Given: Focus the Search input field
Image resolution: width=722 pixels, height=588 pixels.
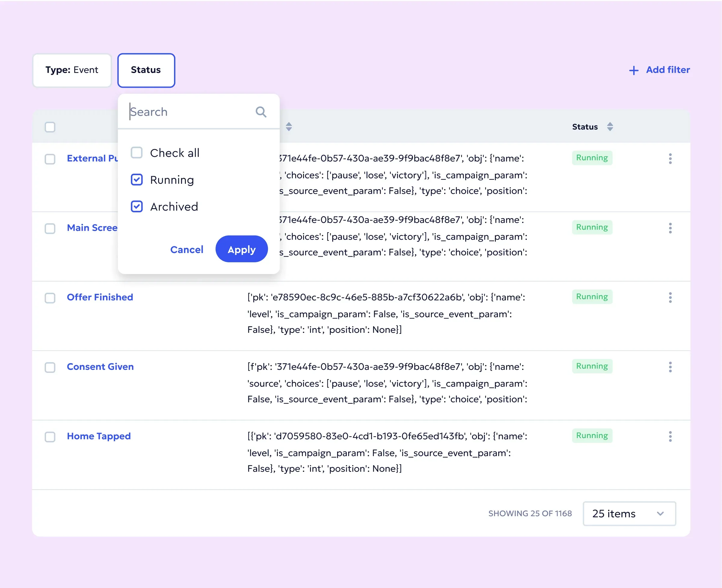Looking at the screenshot, I should (190, 112).
